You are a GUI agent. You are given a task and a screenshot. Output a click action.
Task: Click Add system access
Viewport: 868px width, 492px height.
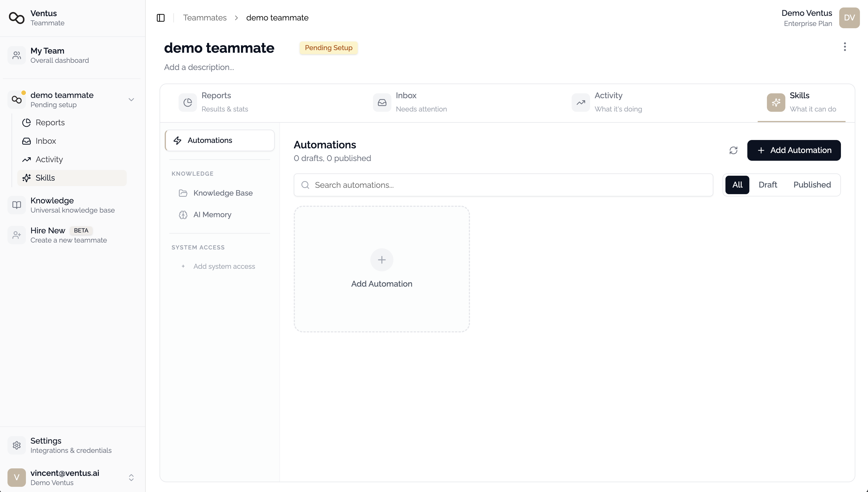(224, 266)
